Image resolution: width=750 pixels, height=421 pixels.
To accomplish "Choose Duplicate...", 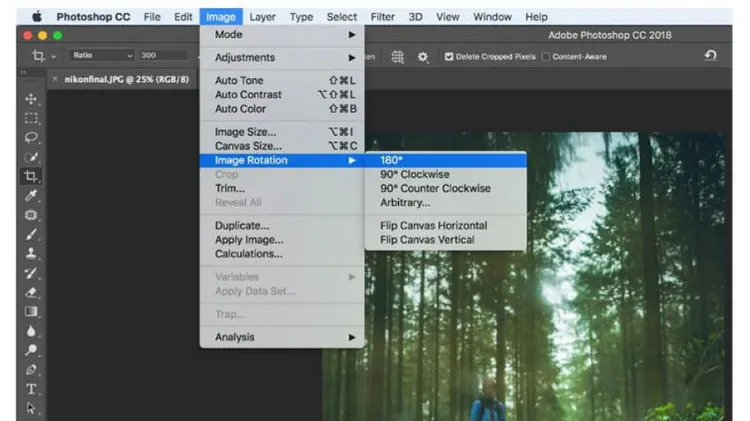I will tap(282, 225).
